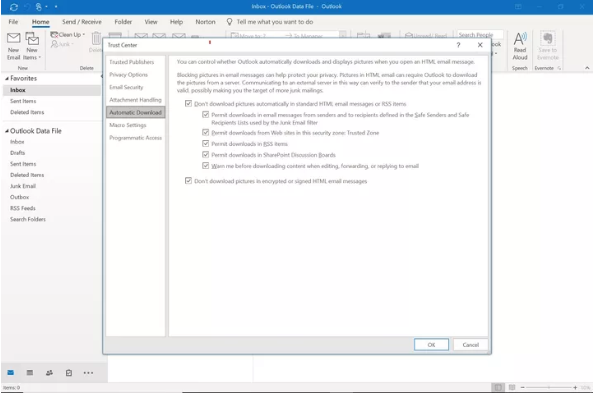Click the Undo quick access icon

coord(27,7)
